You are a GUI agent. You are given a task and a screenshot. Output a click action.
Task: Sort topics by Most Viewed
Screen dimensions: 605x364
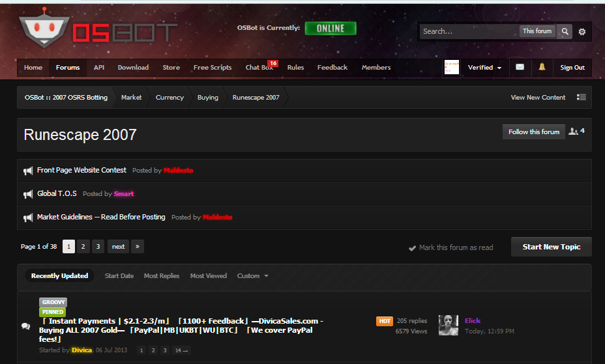(x=209, y=276)
